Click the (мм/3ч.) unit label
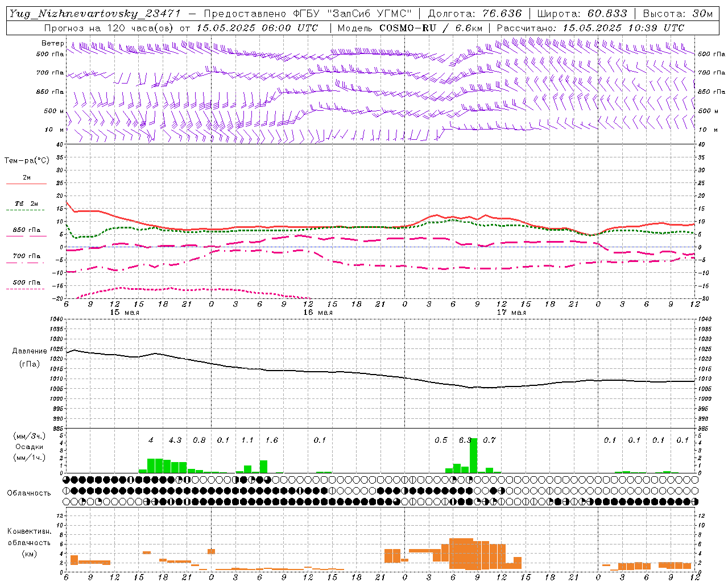 30,436
